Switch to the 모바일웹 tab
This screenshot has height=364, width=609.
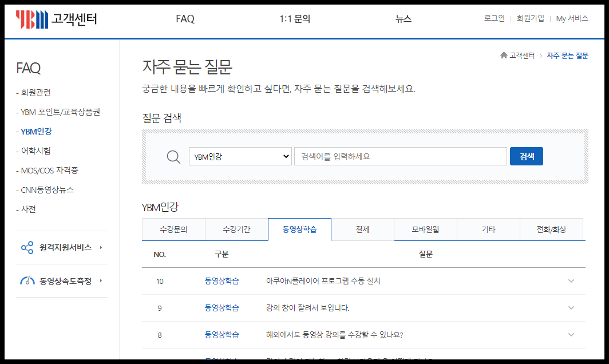tap(425, 230)
